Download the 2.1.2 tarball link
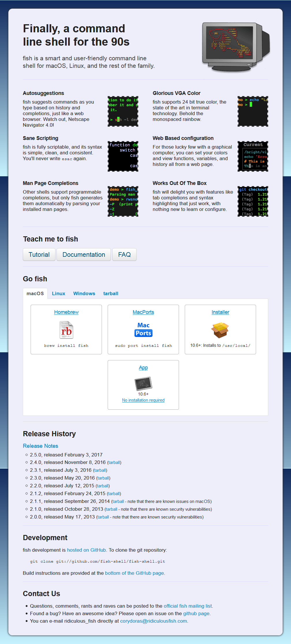The image size is (291, 644). pyautogui.click(x=114, y=494)
